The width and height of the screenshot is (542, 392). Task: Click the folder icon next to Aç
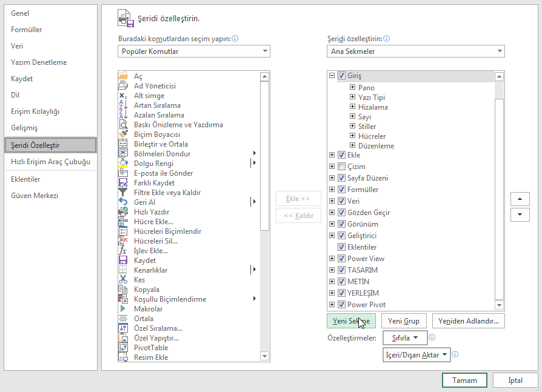click(x=123, y=76)
